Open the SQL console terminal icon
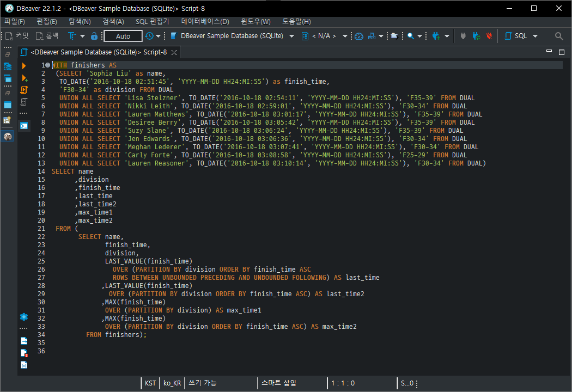This screenshot has height=392, width=572. pyautogui.click(x=24, y=126)
